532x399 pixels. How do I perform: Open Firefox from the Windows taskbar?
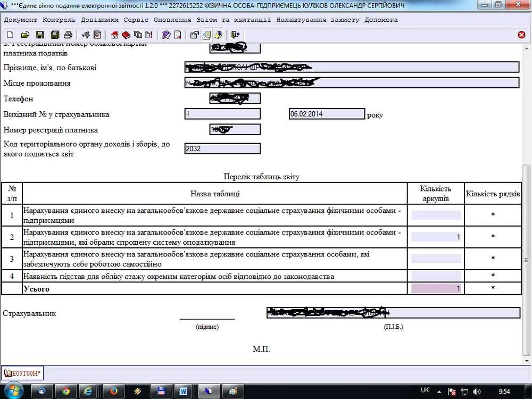[113, 391]
